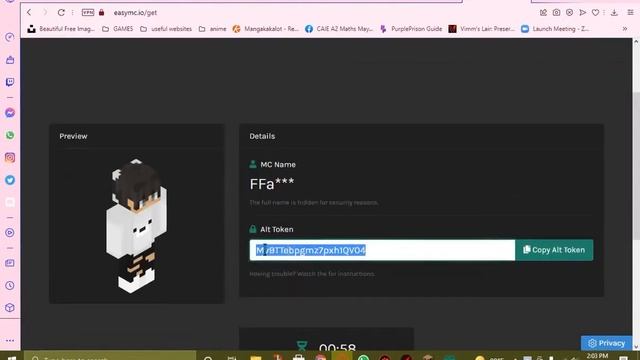Take a snapshot with the camera icon

pyautogui.click(x=556, y=13)
